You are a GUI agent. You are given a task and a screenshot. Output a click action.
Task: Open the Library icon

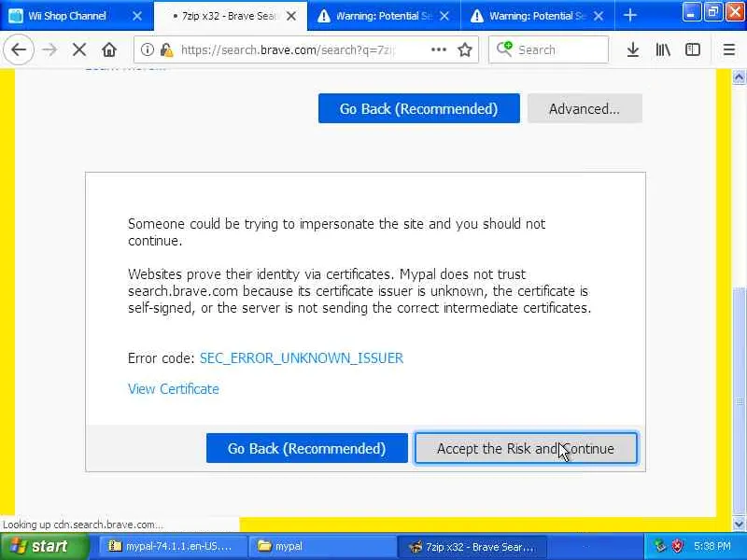663,49
